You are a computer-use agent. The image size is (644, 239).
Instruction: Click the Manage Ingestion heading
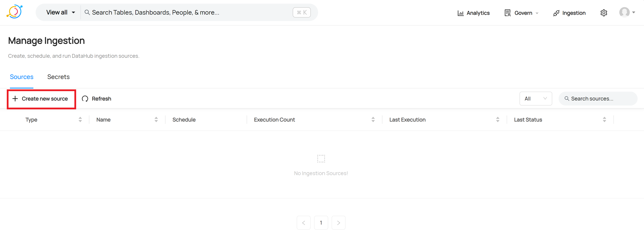(x=47, y=41)
